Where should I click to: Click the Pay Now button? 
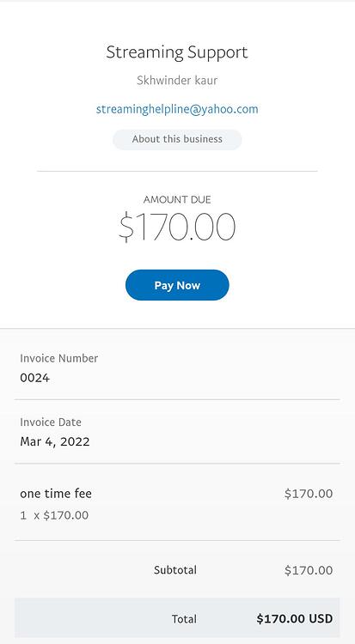coord(177,285)
